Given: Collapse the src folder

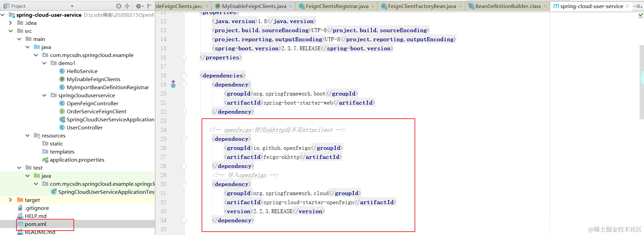Looking at the screenshot, I should [x=11, y=31].
